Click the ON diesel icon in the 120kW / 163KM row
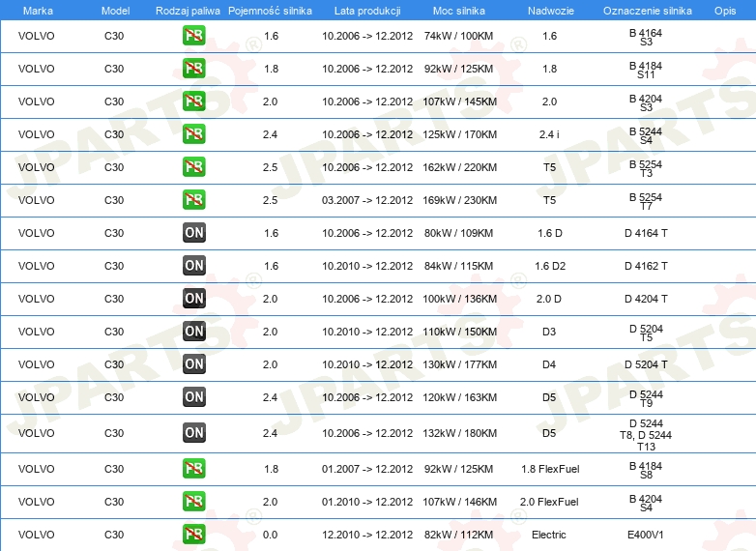Image resolution: width=756 pixels, height=551 pixels. click(x=193, y=396)
